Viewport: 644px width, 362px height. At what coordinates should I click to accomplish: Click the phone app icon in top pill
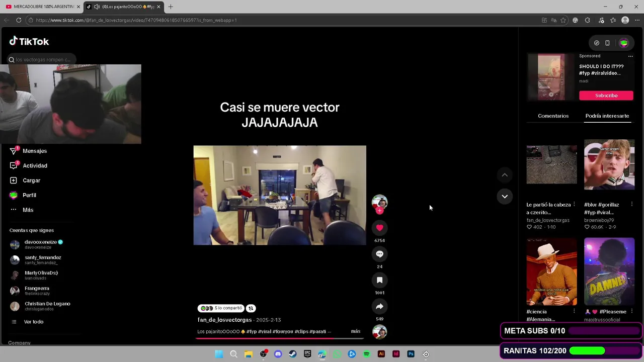[x=607, y=43]
